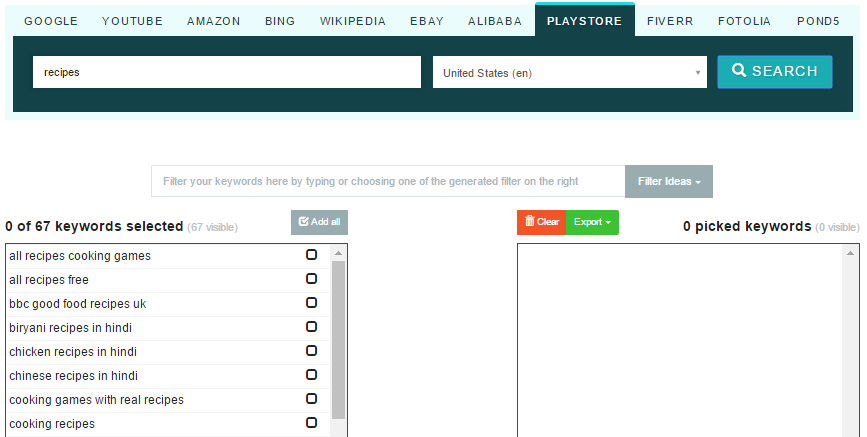The image size is (867, 437).
Task: Click keyword text 'cooking recipes'
Action: (52, 424)
